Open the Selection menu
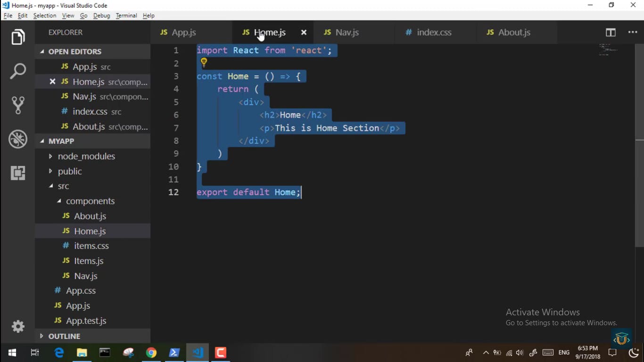This screenshot has width=644, height=362. click(x=45, y=16)
